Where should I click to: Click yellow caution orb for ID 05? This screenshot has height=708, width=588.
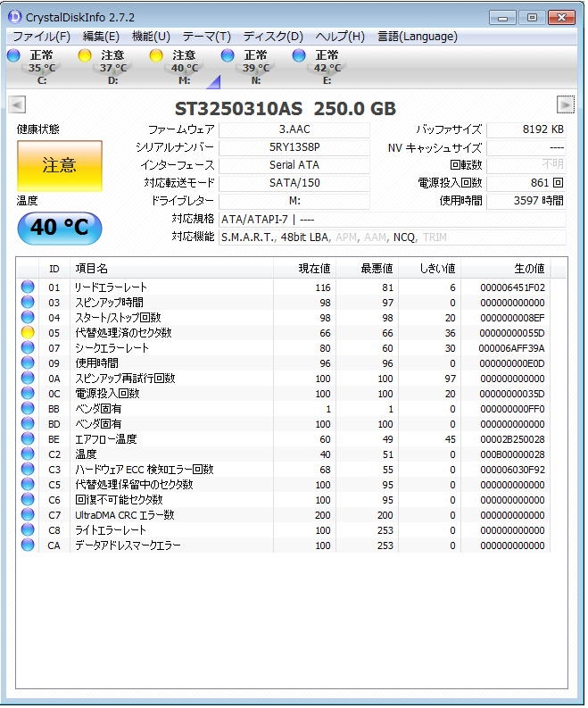(x=28, y=333)
